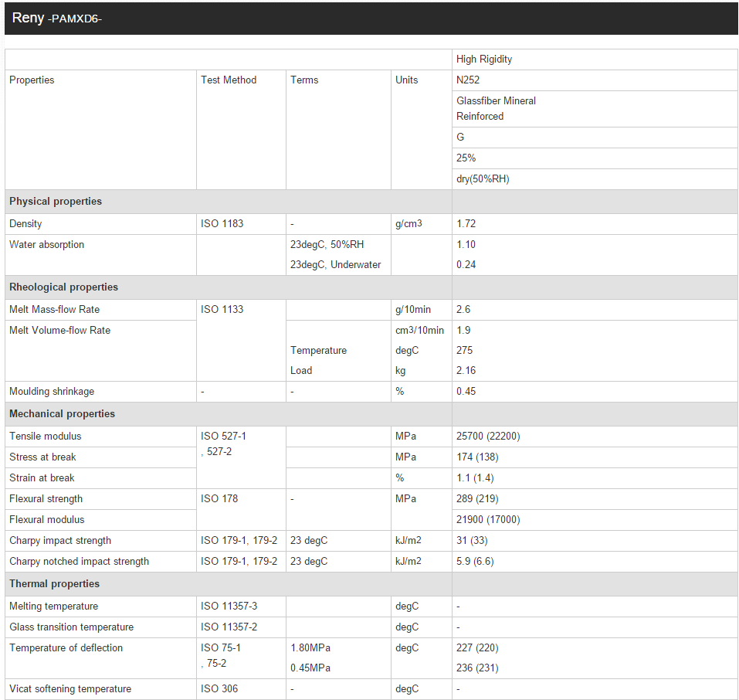The image size is (739, 700).
Task: Click the ISO 1183 test method cell
Action: click(241, 224)
